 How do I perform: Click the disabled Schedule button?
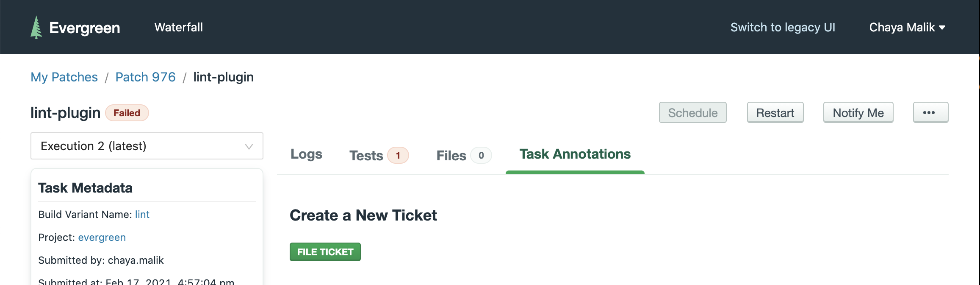tap(692, 113)
